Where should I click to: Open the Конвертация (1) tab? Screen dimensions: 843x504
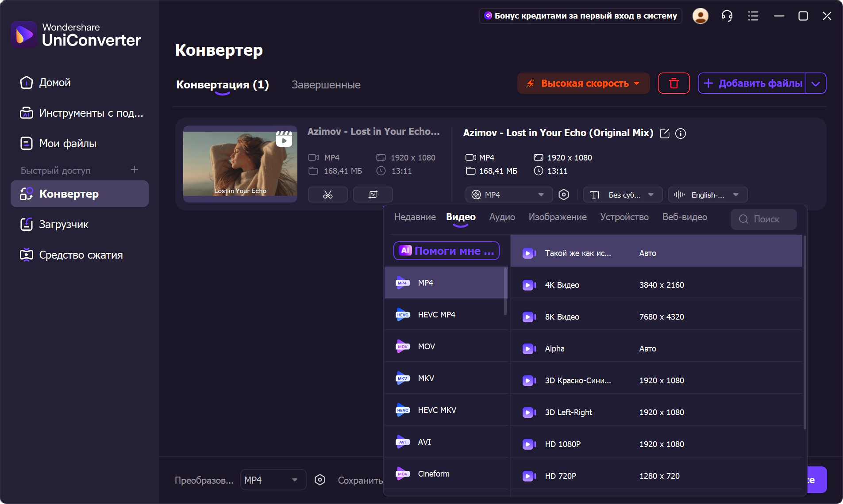coord(223,84)
